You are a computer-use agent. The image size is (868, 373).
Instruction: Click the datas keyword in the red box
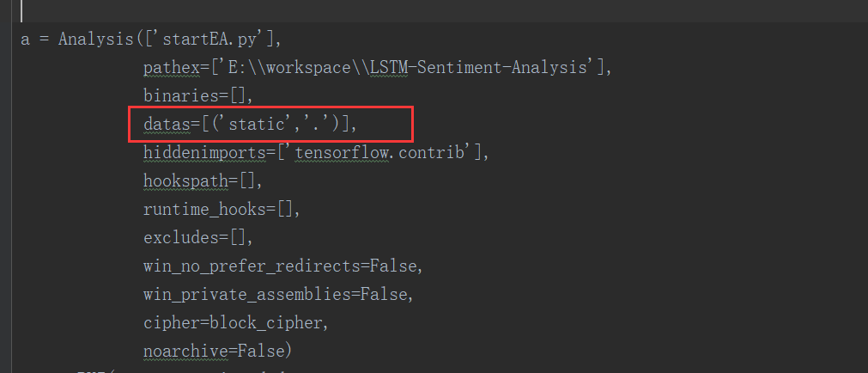tap(167, 124)
